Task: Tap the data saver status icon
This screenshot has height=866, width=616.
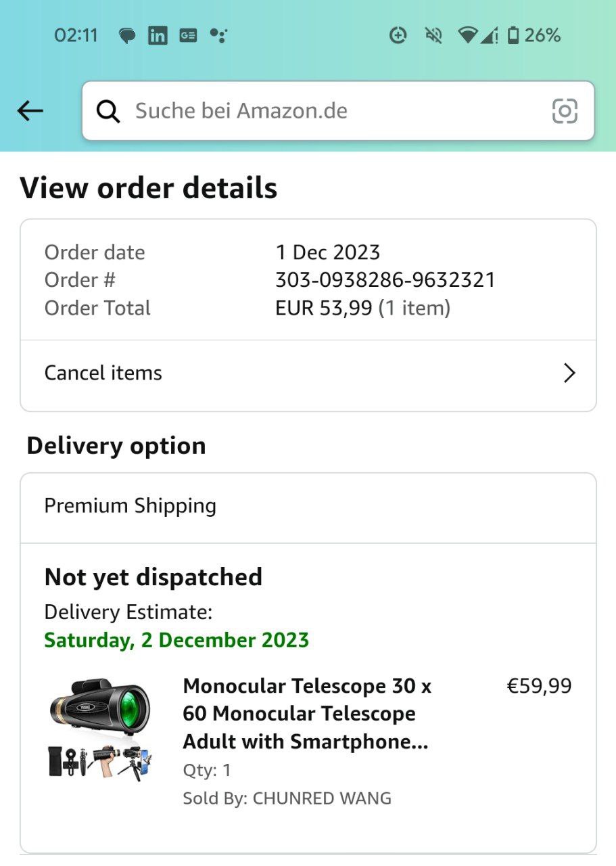Action: pos(398,35)
